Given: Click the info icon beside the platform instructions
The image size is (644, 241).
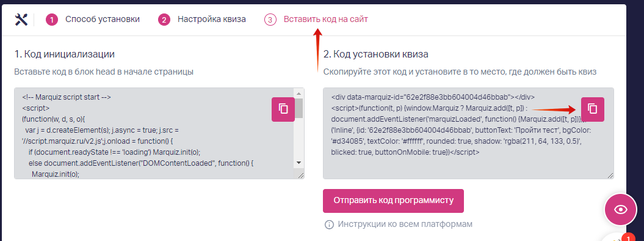Looking at the screenshot, I should coord(329,224).
